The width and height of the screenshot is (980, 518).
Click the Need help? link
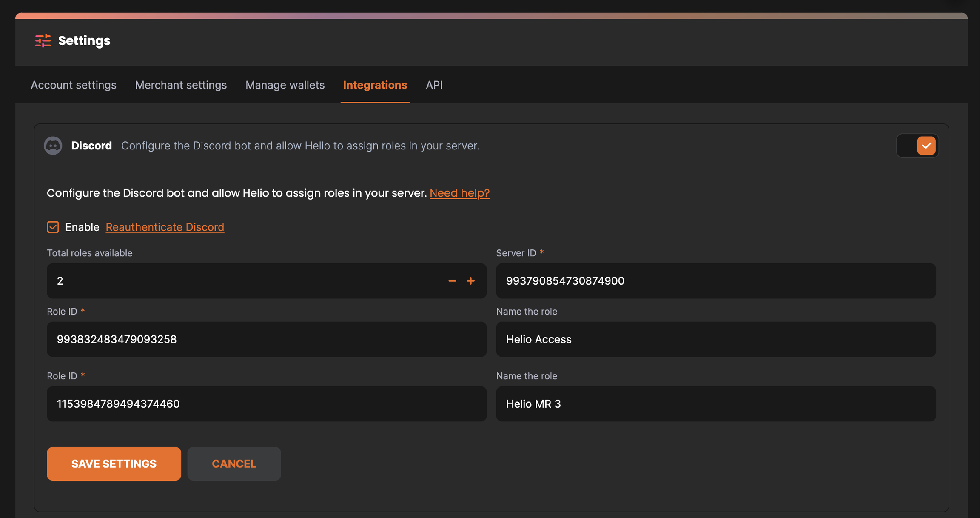point(459,193)
